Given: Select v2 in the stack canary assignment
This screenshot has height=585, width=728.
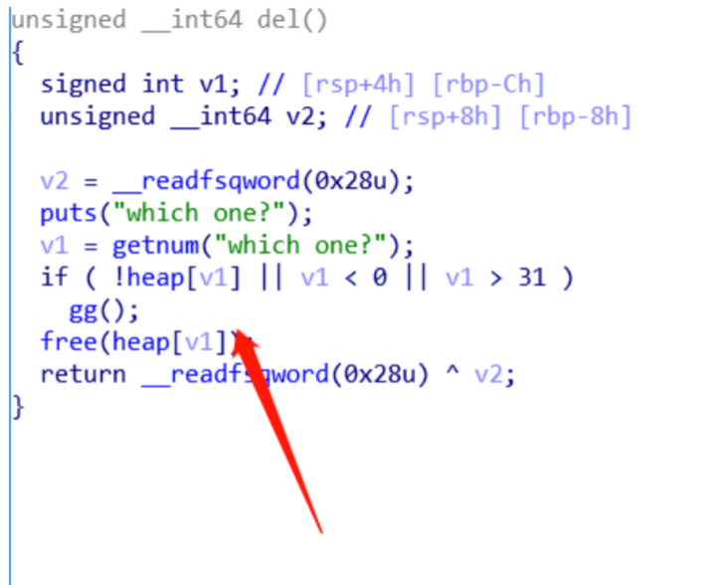Looking at the screenshot, I should [x=55, y=181].
